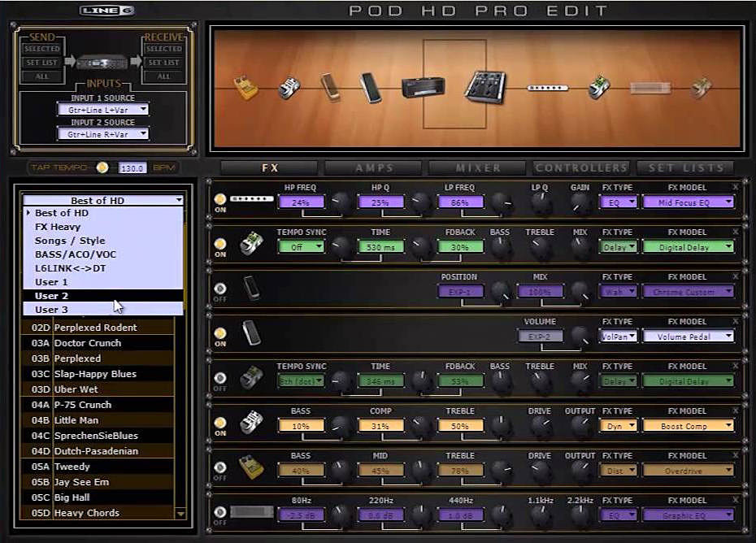Turn off the 530 ms Digital Delay

(219, 244)
